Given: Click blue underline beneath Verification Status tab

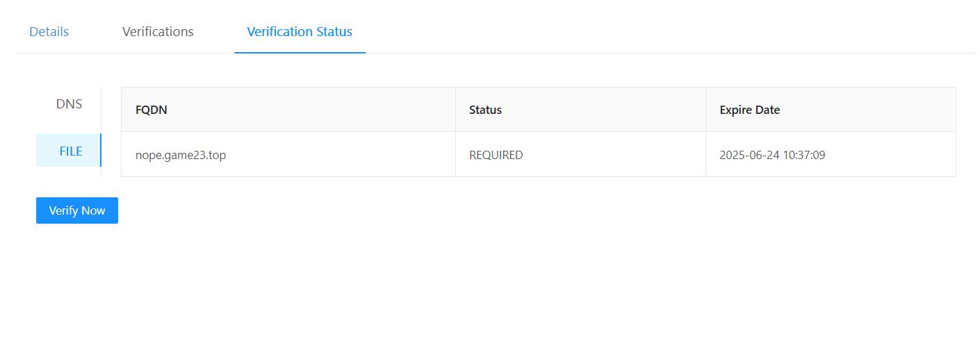Looking at the screenshot, I should click(x=300, y=52).
